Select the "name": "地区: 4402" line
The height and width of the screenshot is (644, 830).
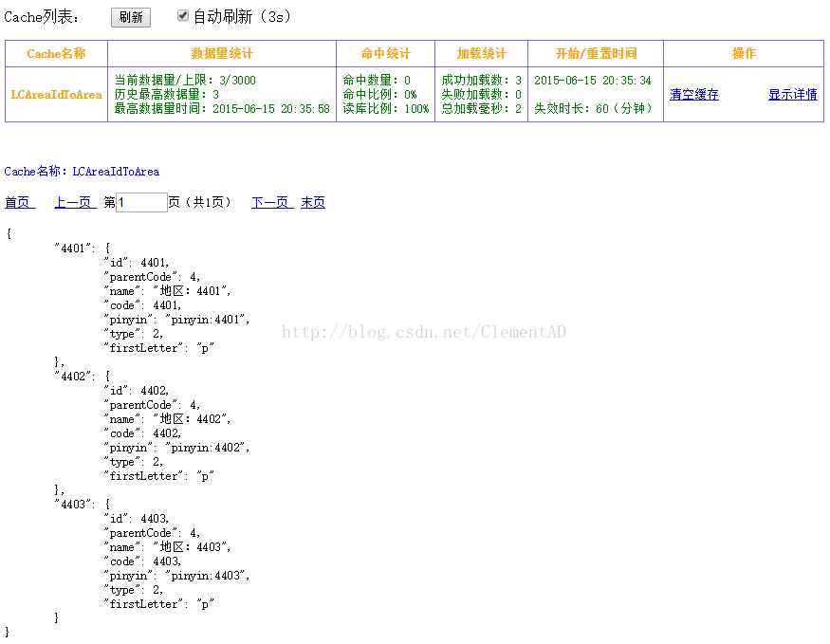167,419
